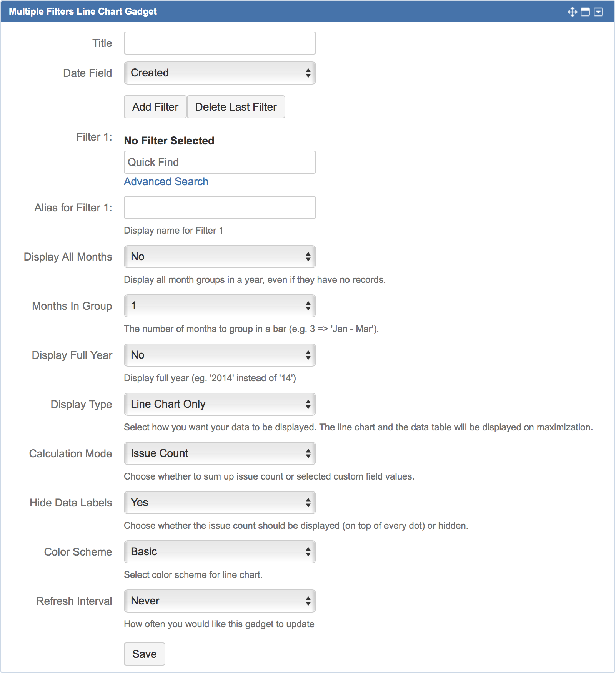The image size is (616, 674).
Task: Click inside the Title input field
Action: pyautogui.click(x=219, y=43)
